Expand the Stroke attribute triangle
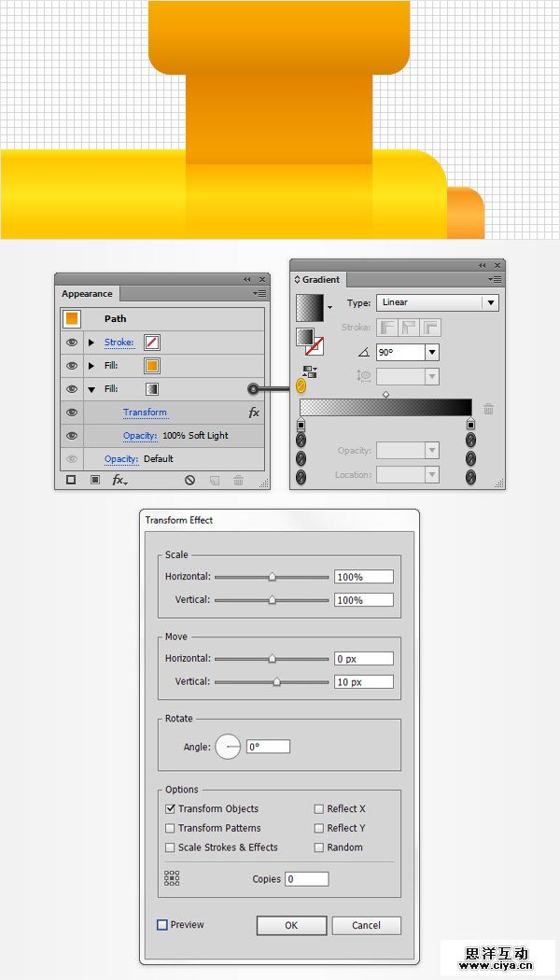Viewport: 560px width, 980px height. pyautogui.click(x=91, y=343)
